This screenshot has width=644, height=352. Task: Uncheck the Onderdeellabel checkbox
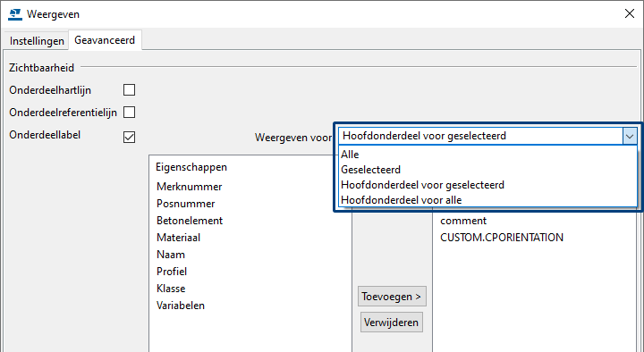(129, 137)
